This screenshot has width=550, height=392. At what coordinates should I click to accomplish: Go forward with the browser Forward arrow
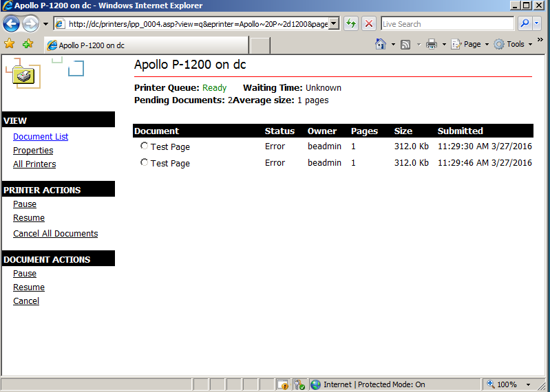coord(30,24)
